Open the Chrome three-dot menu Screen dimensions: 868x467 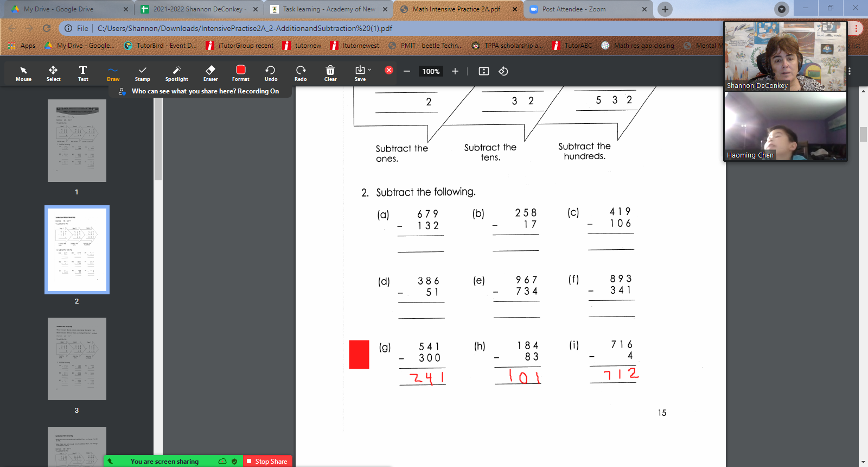pyautogui.click(x=856, y=28)
